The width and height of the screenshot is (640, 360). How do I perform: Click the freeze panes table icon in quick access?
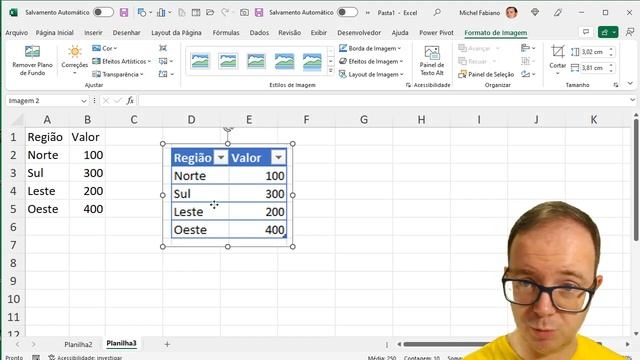click(196, 13)
